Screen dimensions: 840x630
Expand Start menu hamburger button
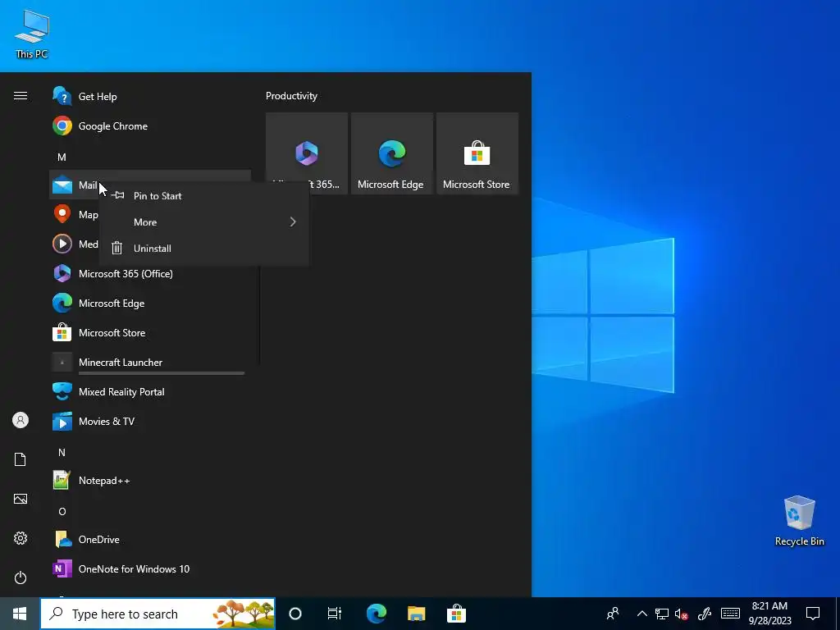[x=21, y=96]
